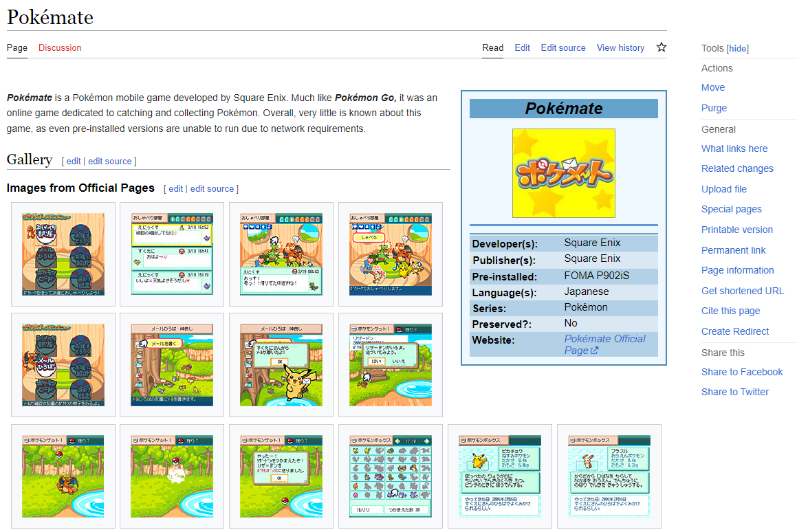Open fourth top-row chat room thumbnail with Pikachu

tap(390, 254)
